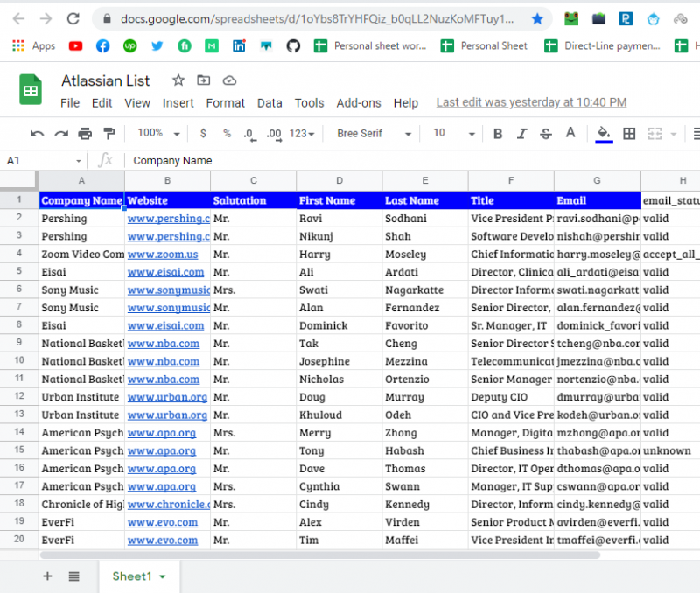Print the spreadsheet with printer icon
Viewport: 700px width, 593px height.
(x=85, y=134)
